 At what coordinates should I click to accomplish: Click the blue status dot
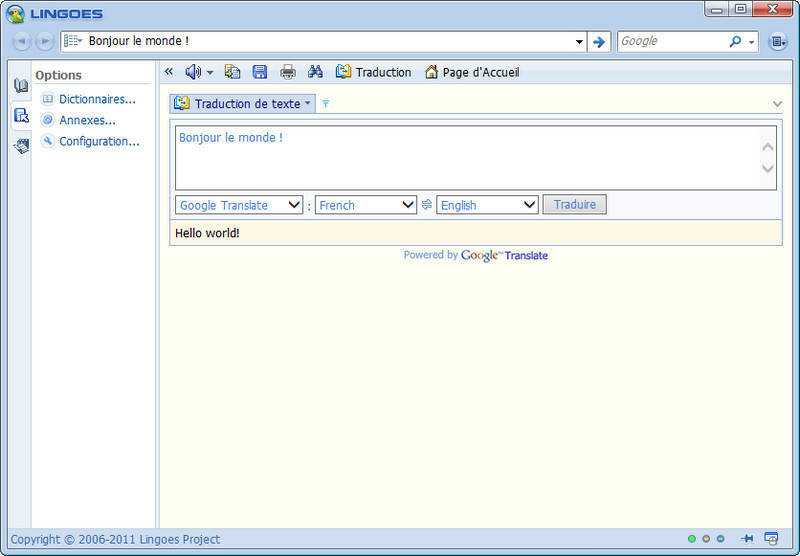[x=720, y=539]
